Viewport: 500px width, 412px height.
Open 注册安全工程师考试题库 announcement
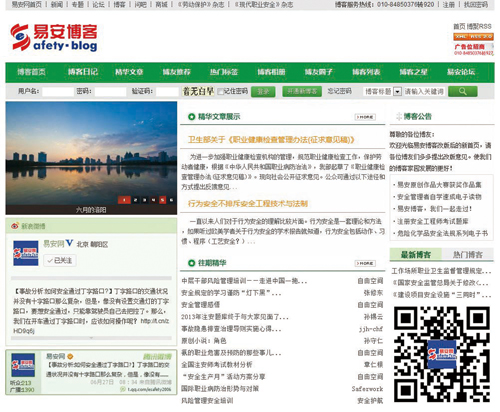(x=433, y=221)
